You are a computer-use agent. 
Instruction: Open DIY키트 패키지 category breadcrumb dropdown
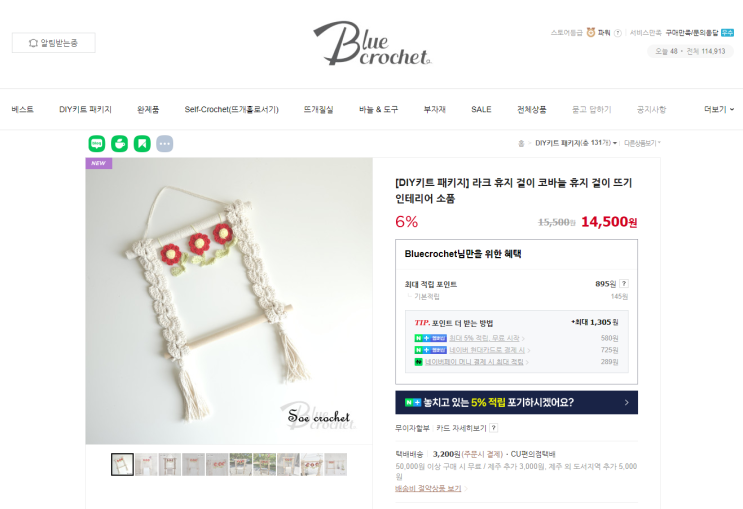576,143
